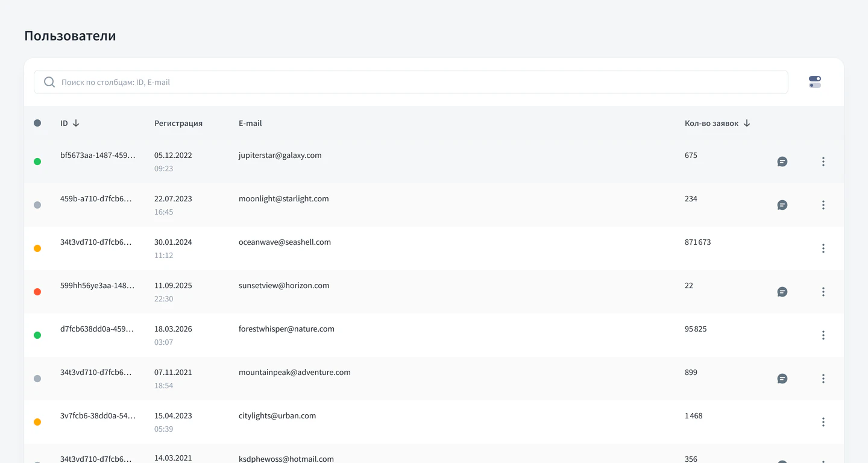The width and height of the screenshot is (868, 463).
Task: Click registration date 22.07.2023
Action: pyautogui.click(x=173, y=198)
